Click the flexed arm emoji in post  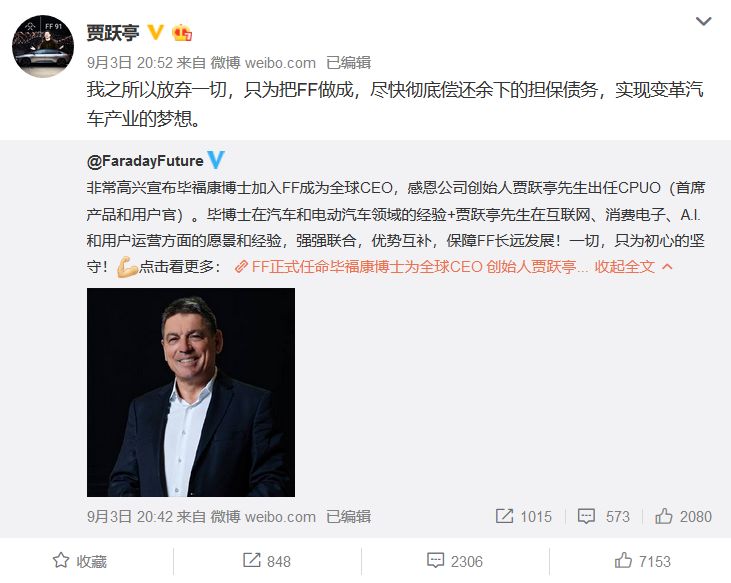click(127, 267)
